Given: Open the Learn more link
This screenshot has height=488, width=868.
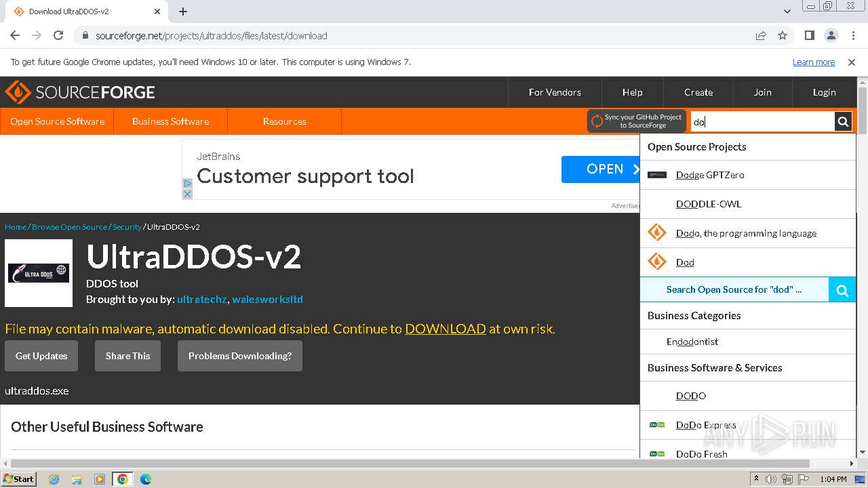Looking at the screenshot, I should coord(814,62).
